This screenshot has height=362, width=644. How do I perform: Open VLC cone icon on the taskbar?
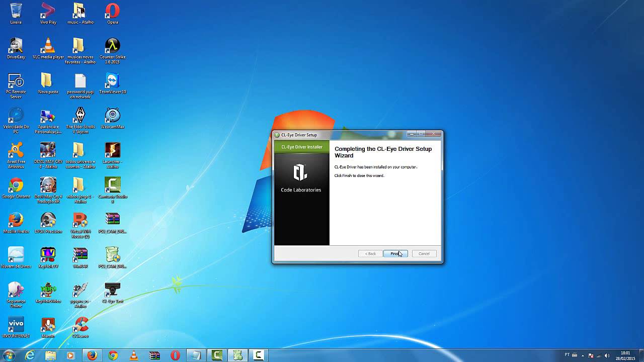134,355
